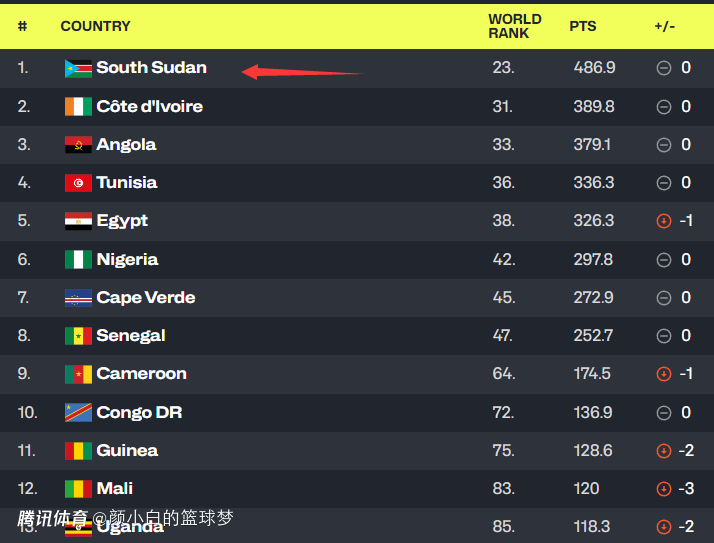Click the red arrow pointing to South Sudan
The image size is (714, 543).
click(x=300, y=72)
